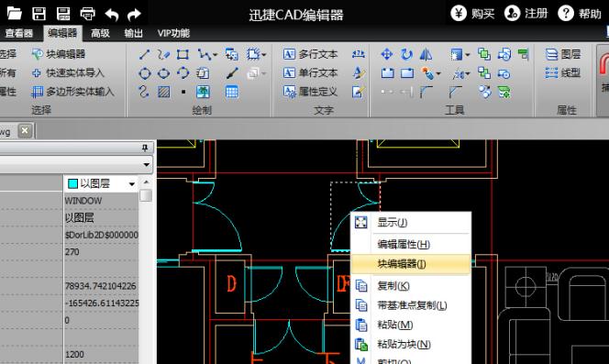Close the drawing file tab
Image resolution: width=609 pixels, height=364 pixels.
[x=25, y=130]
